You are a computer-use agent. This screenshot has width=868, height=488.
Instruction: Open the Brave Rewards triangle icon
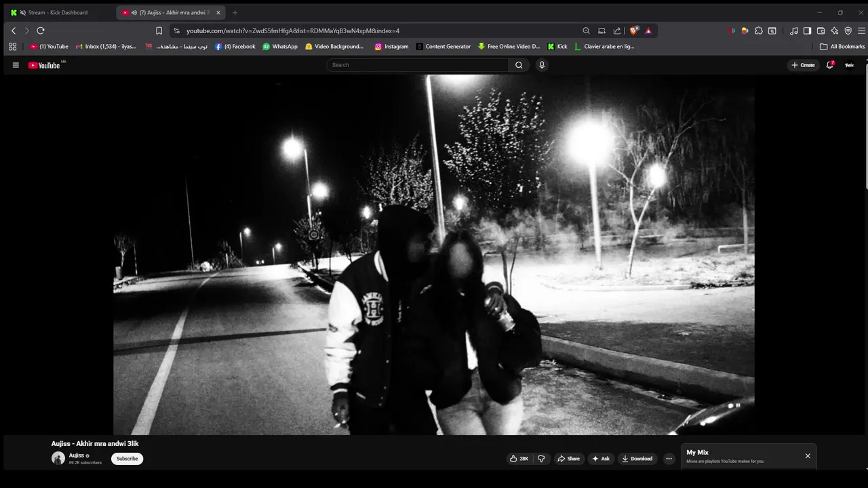point(648,30)
